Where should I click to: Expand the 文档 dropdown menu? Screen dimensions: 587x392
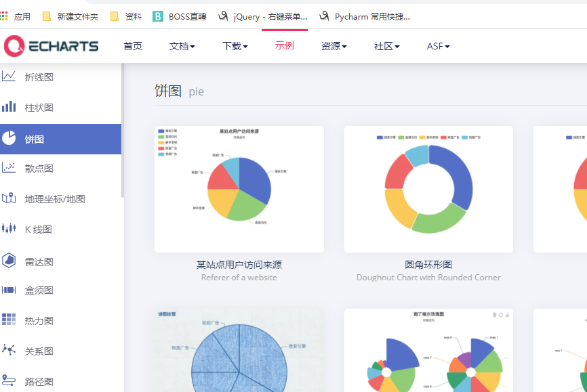[x=182, y=46]
